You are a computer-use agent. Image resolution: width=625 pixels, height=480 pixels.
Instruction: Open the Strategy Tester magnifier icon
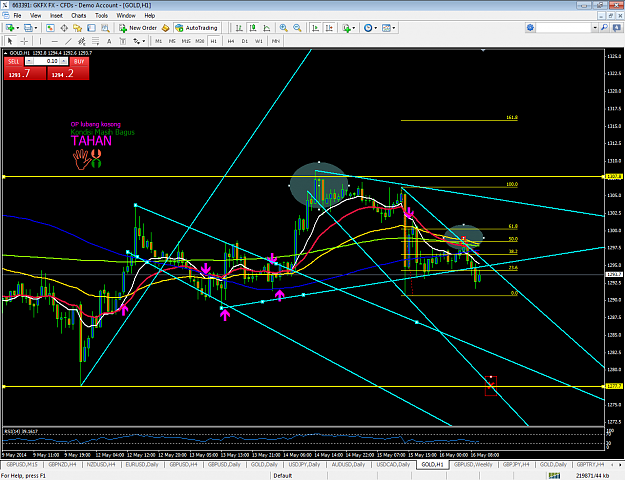click(x=105, y=28)
